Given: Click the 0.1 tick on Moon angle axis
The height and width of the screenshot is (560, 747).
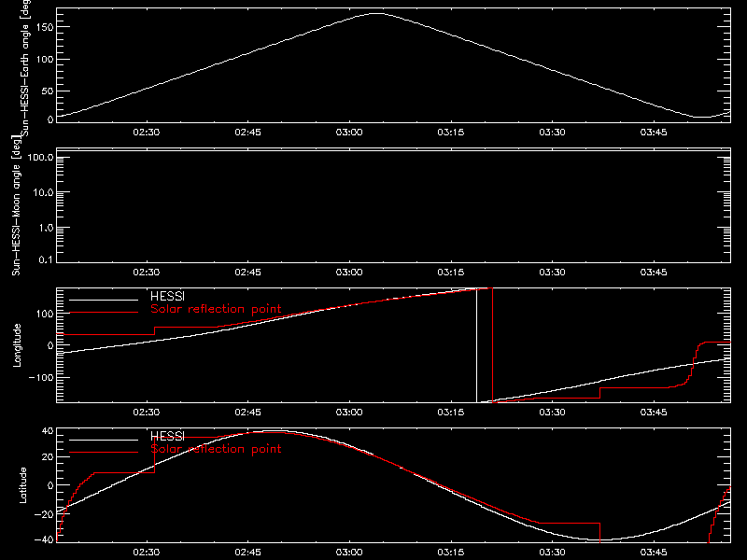Looking at the screenshot, I should (x=46, y=259).
